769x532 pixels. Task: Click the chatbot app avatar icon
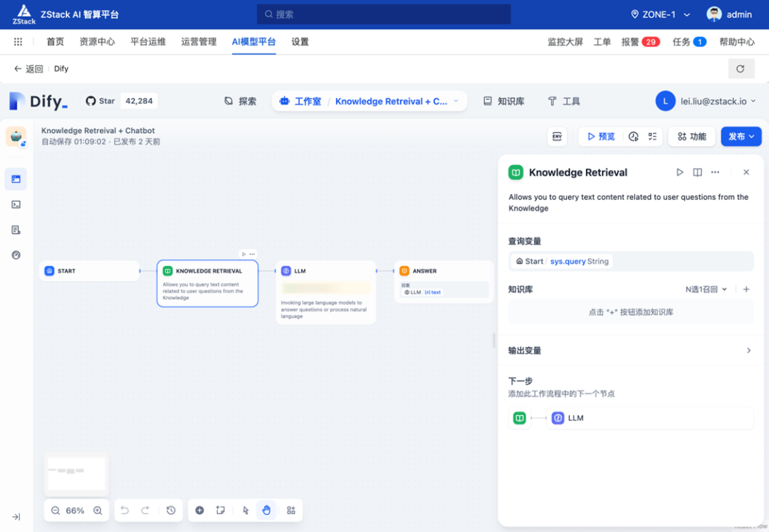[16, 137]
